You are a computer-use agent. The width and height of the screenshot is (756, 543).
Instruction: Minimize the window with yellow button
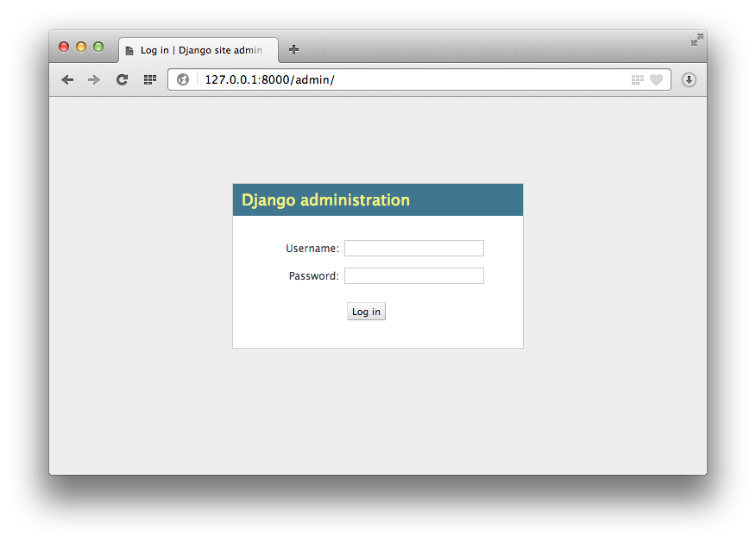tap(81, 47)
